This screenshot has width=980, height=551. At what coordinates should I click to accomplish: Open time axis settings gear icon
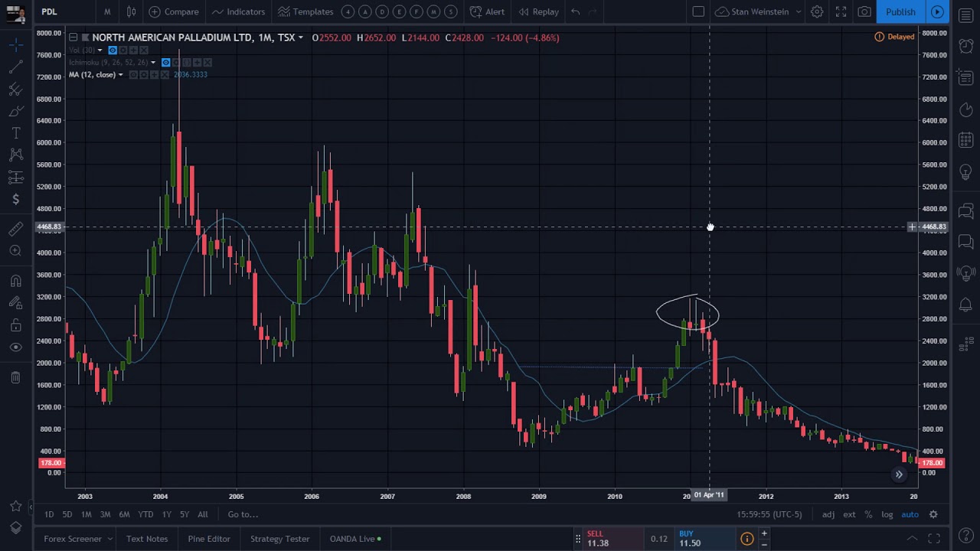coord(933,514)
